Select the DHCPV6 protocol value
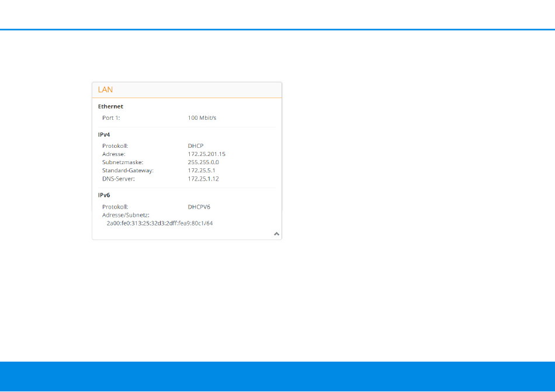The width and height of the screenshot is (555, 392). click(x=199, y=207)
